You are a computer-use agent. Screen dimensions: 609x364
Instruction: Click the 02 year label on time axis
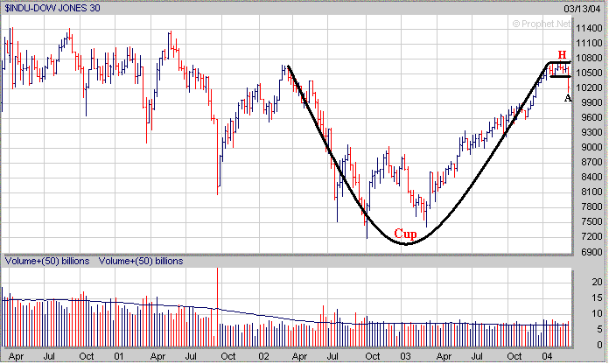click(x=263, y=356)
